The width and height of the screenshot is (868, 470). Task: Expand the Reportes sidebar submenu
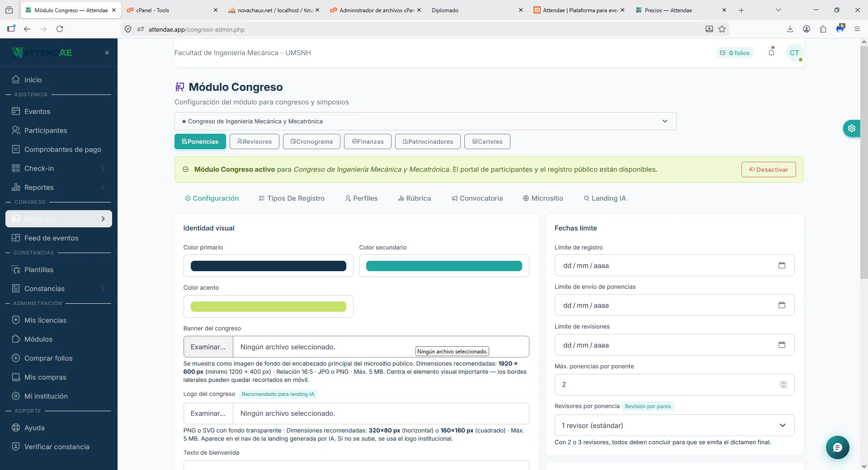click(x=103, y=187)
